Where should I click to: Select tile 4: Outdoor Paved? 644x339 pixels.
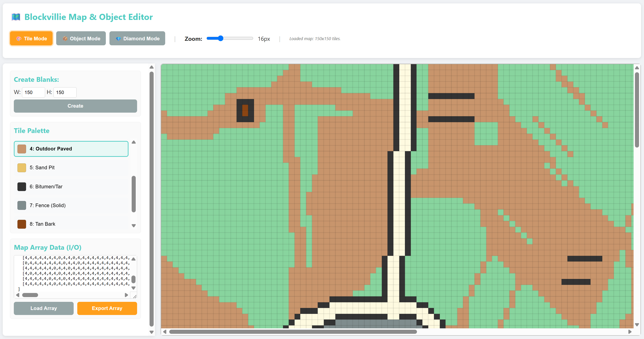(71, 149)
